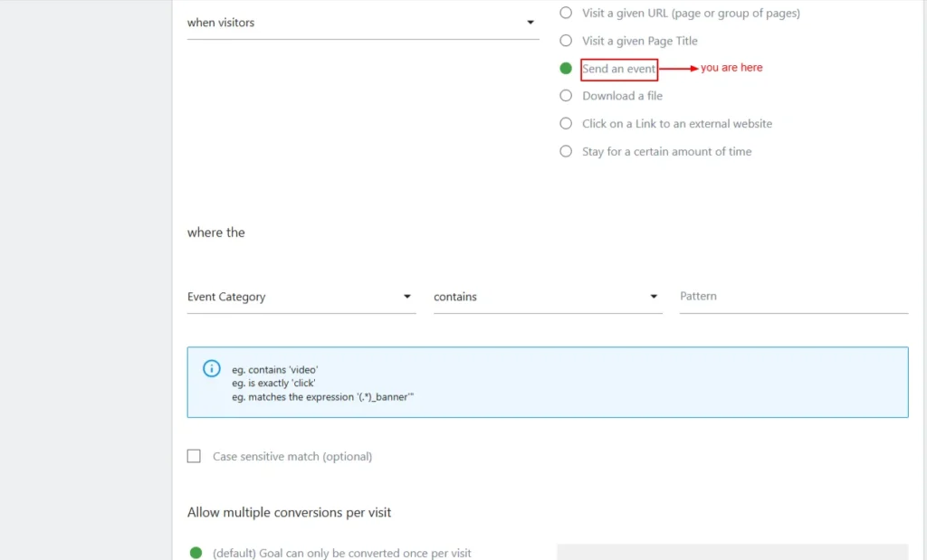Image resolution: width=927 pixels, height=560 pixels.
Task: Select the 'Visit a given URL' radio button
Action: (566, 13)
